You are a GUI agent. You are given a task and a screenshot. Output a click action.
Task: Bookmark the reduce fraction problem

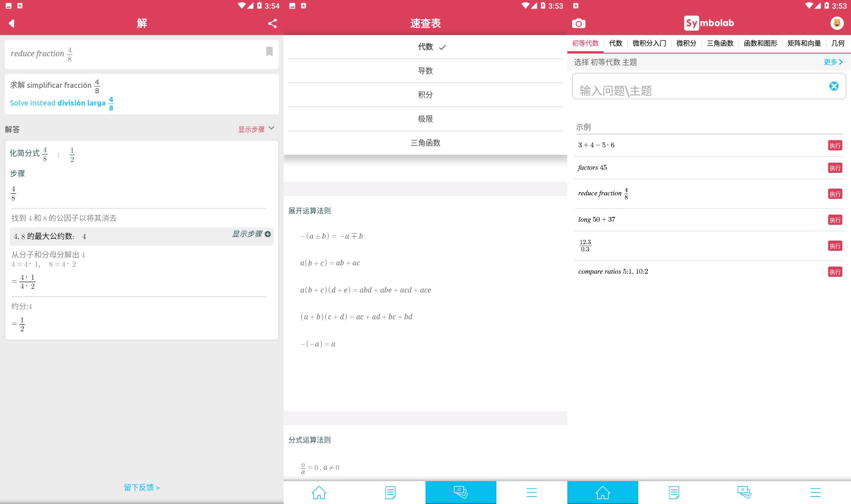pos(269,52)
